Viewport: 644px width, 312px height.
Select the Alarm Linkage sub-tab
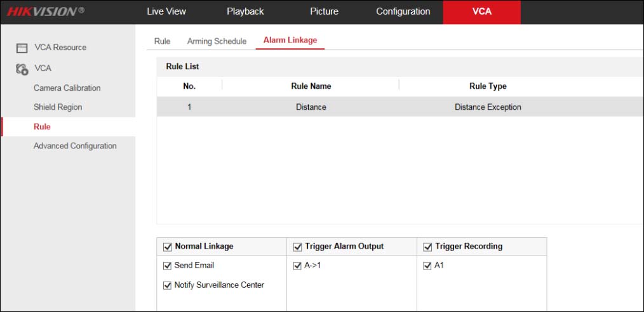click(290, 40)
